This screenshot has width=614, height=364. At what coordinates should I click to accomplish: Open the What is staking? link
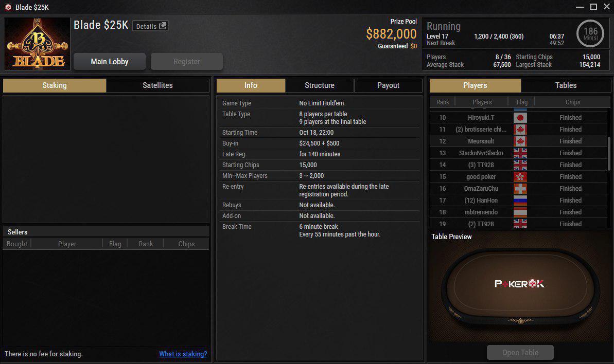(x=183, y=354)
